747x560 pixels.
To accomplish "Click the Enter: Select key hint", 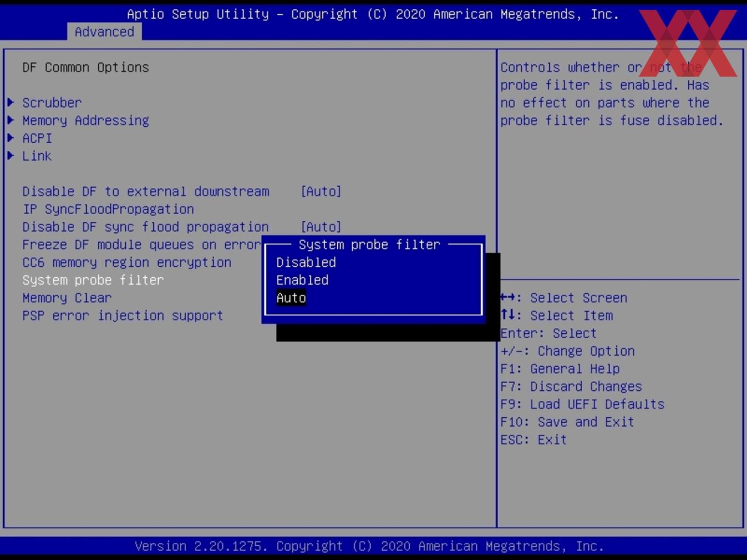I will click(548, 333).
